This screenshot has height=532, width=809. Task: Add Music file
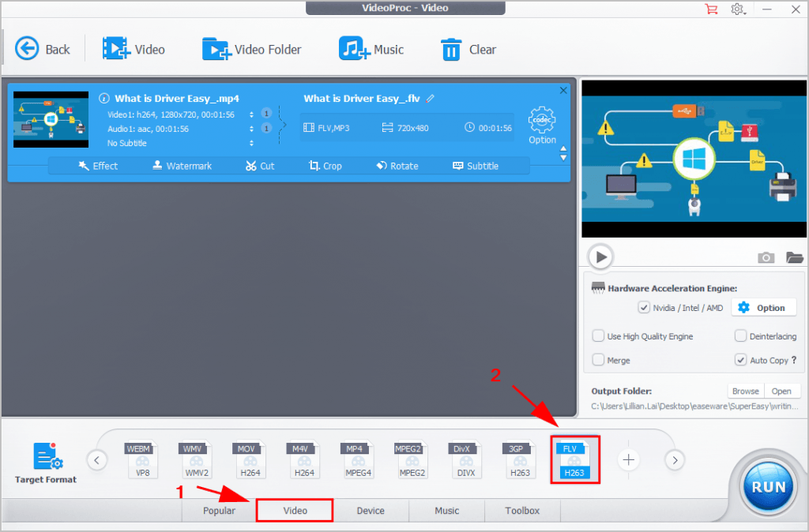click(371, 49)
